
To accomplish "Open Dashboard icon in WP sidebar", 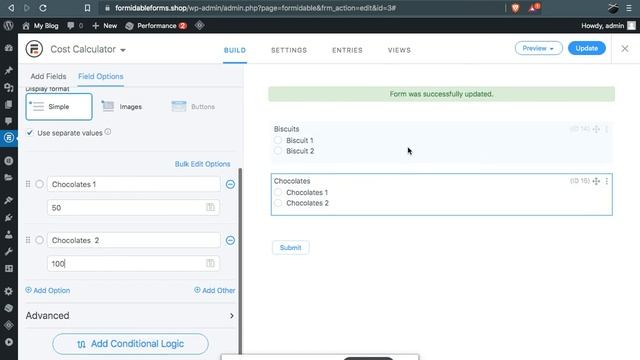I will [x=9, y=48].
